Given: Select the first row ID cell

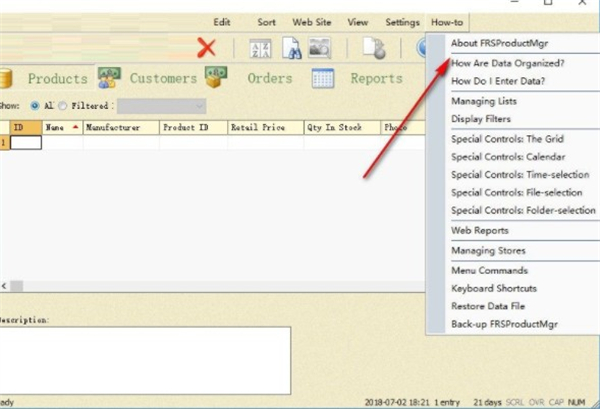Looking at the screenshot, I should pyautogui.click(x=25, y=142).
